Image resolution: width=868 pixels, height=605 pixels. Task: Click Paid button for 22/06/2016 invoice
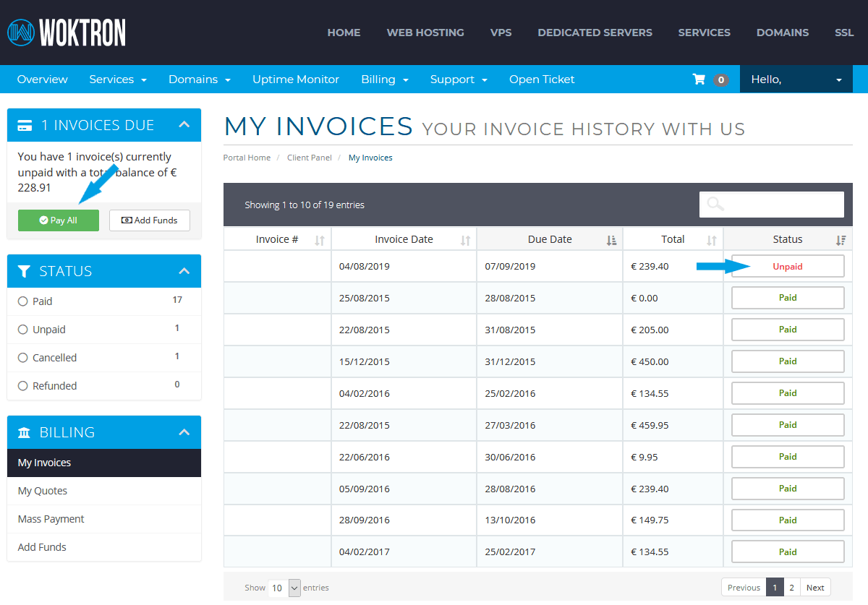click(x=788, y=457)
